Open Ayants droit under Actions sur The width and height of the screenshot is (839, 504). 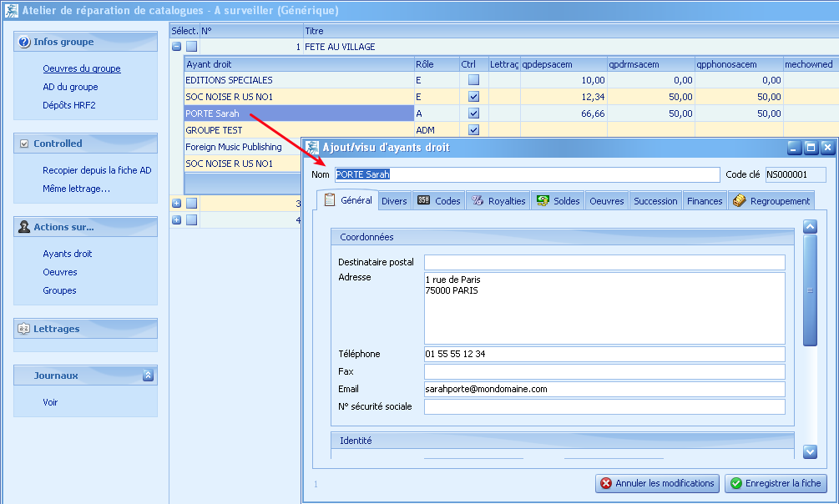coord(68,254)
